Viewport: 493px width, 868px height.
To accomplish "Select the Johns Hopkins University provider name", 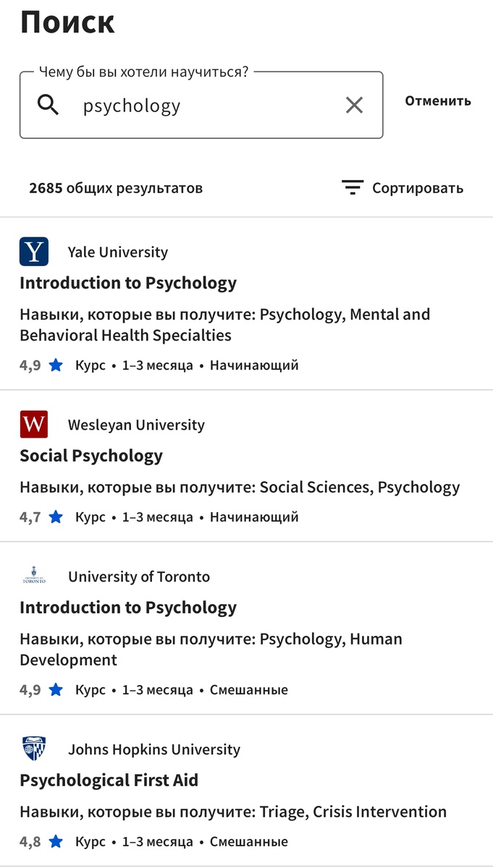I will pos(153,749).
